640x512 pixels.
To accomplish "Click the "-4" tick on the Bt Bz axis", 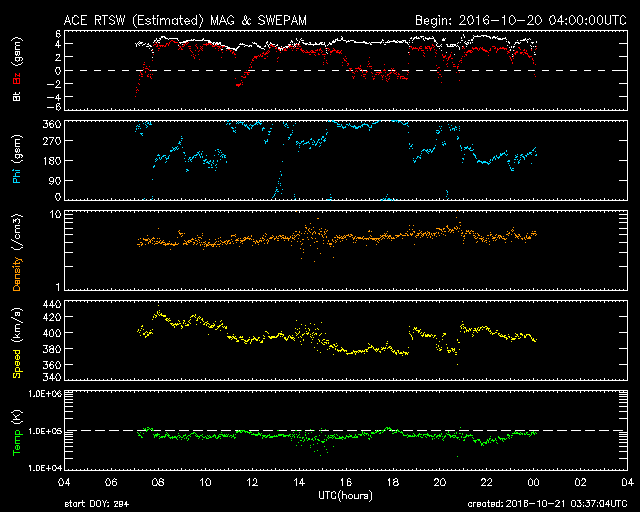I will tap(54, 97).
